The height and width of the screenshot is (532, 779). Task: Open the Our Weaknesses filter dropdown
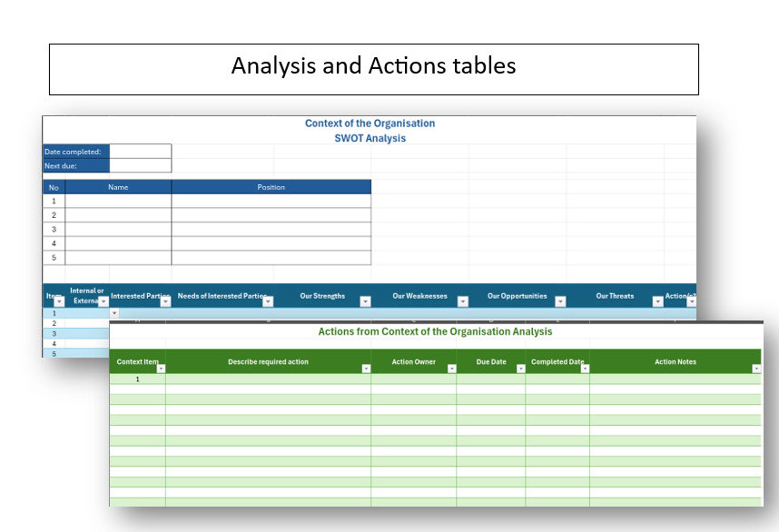click(463, 302)
